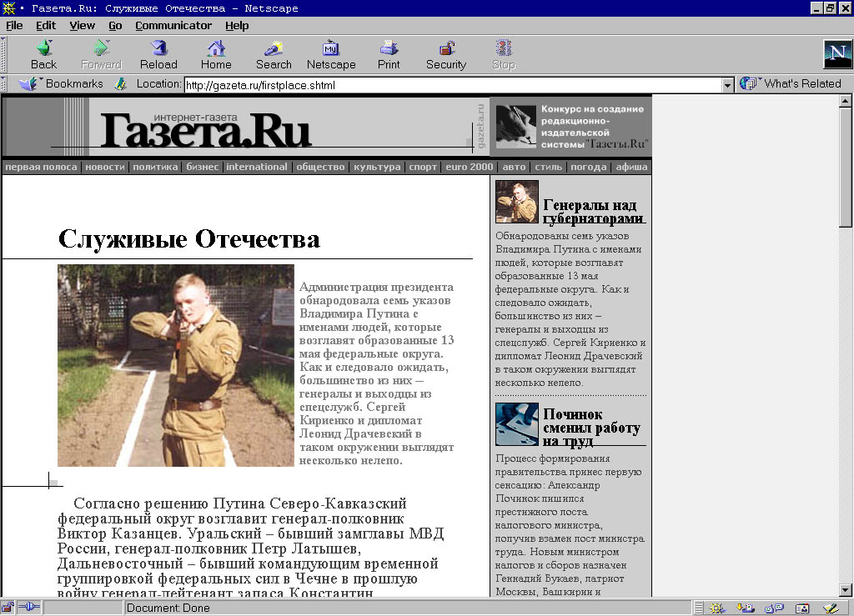This screenshot has height=616, width=854.
Task: Open the Go menu
Action: [x=115, y=26]
